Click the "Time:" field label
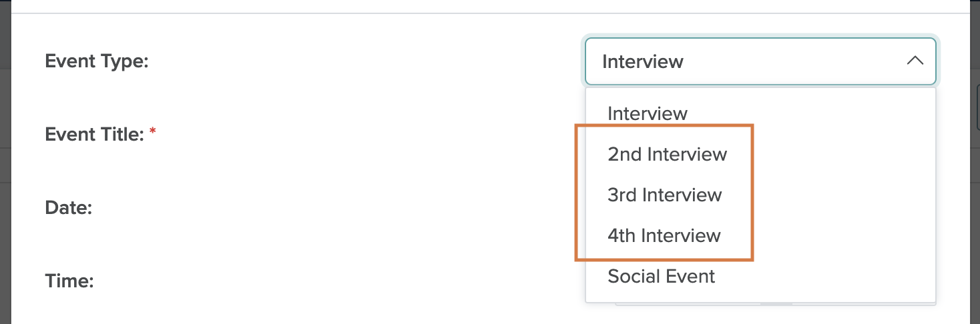Screen dimensions: 980x324 click(x=69, y=281)
